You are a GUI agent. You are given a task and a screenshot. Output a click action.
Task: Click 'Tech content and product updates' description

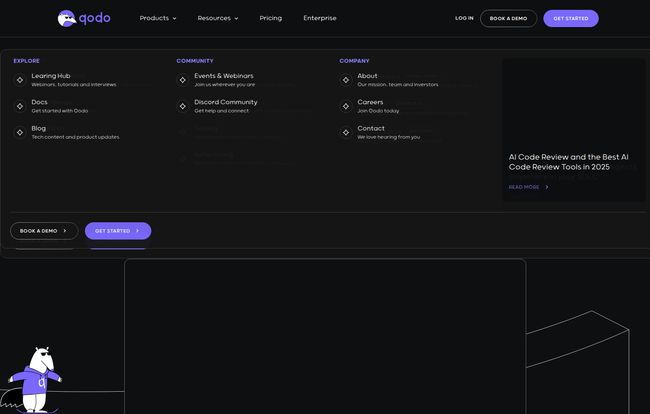click(x=75, y=137)
